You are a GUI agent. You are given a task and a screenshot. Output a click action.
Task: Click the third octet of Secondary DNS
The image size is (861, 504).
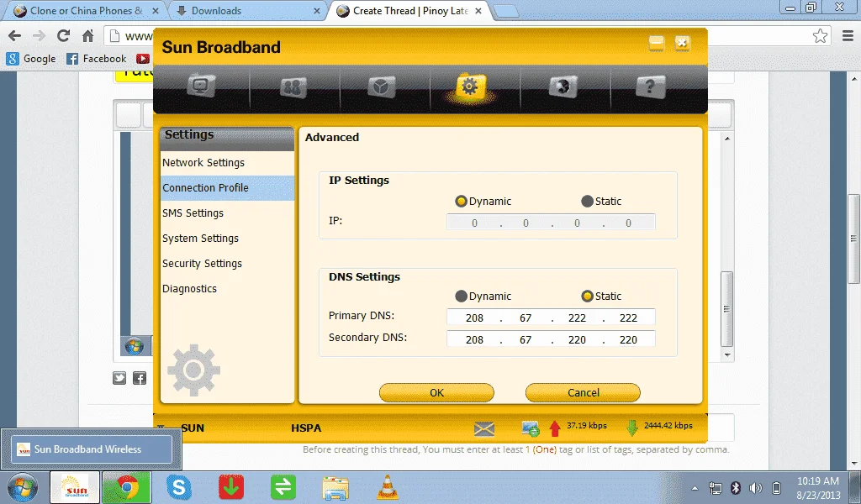[x=577, y=340]
